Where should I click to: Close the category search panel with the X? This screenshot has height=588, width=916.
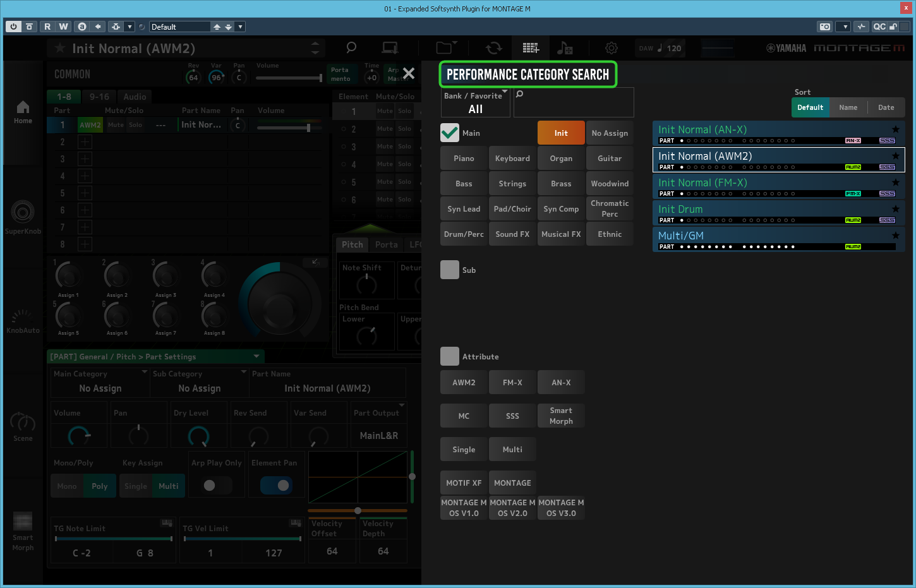coord(409,73)
